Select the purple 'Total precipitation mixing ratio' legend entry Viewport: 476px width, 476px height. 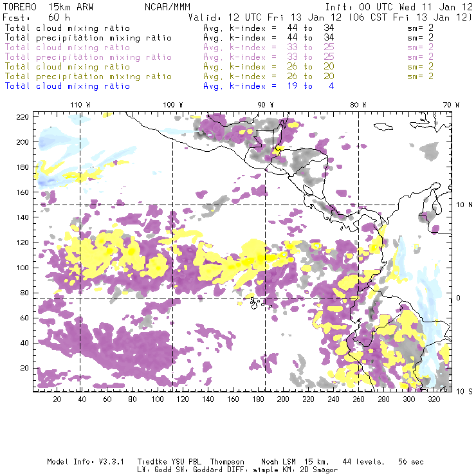tap(88, 57)
